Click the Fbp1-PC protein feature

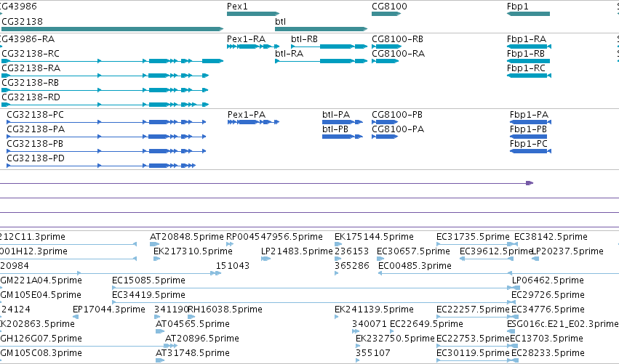[x=530, y=151]
